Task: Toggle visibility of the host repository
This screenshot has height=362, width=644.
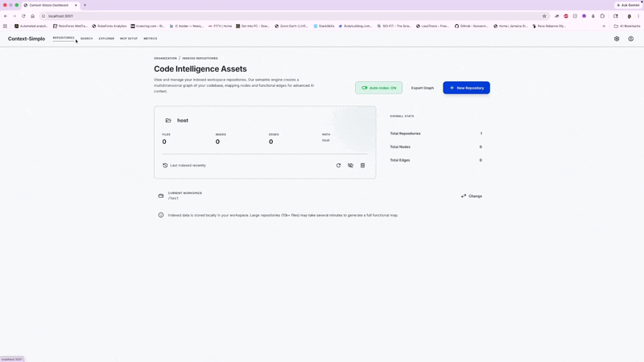Action: [x=350, y=166]
